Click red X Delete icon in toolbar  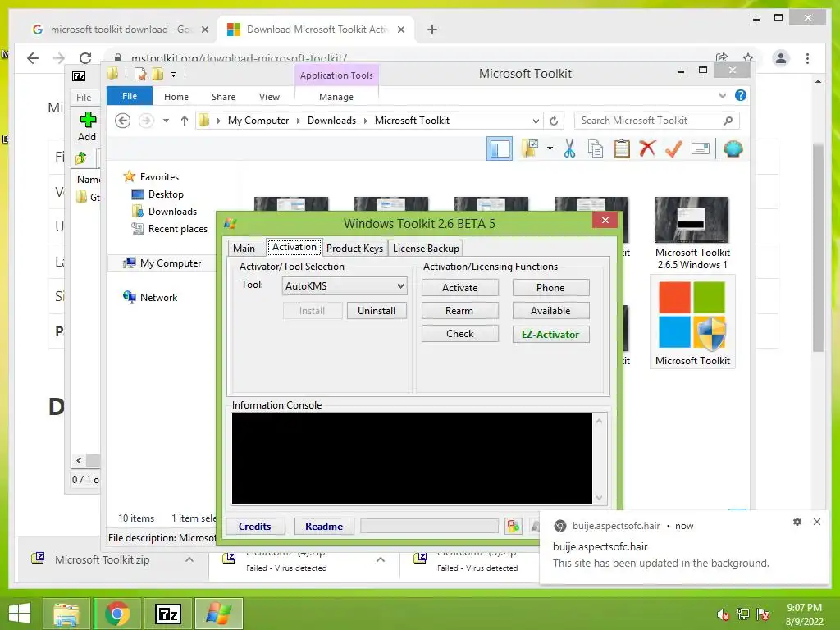pos(647,148)
